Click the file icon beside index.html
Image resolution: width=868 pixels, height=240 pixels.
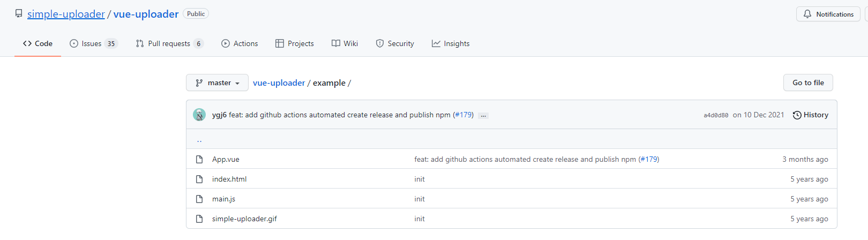click(x=199, y=179)
